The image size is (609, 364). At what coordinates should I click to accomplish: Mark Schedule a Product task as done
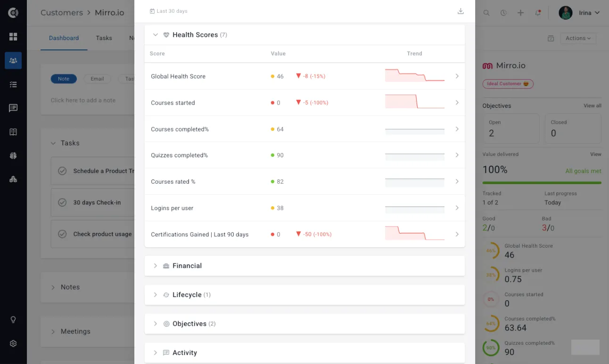coord(62,171)
